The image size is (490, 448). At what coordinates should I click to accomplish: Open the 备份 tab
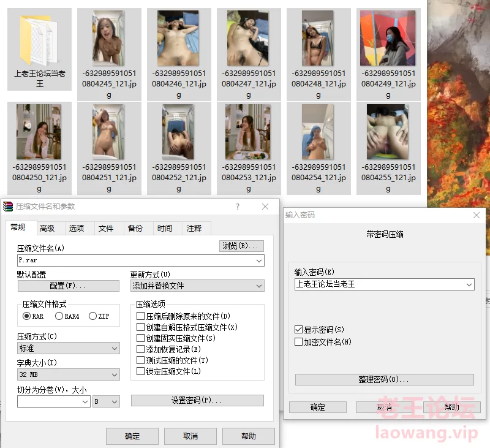coord(135,229)
